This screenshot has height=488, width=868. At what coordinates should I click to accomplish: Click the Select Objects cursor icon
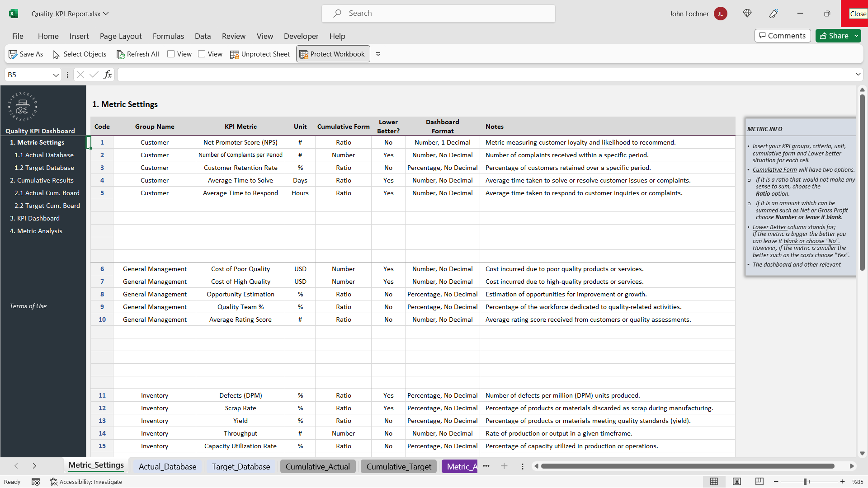[56, 54]
